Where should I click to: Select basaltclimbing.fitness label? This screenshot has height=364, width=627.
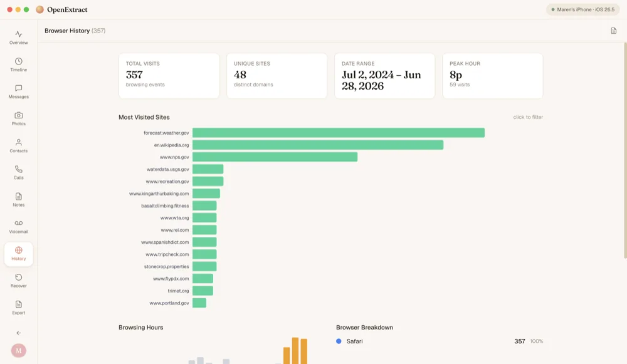pos(165,205)
